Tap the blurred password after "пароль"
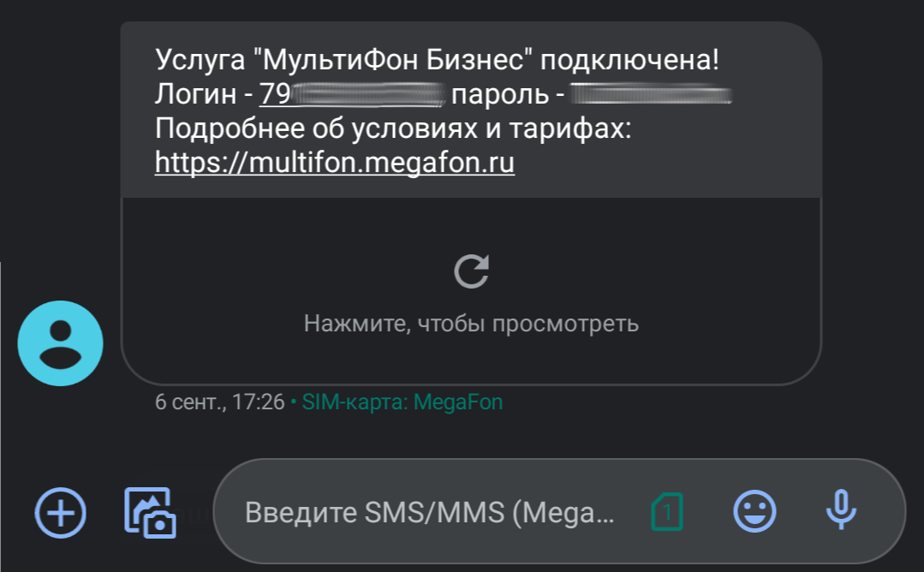Screen dimensions: 924x572 [x=651, y=94]
